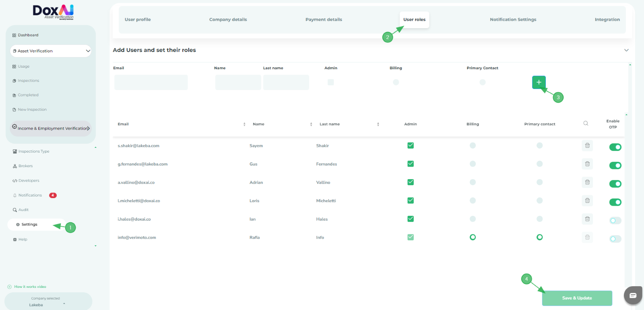The width and height of the screenshot is (644, 310).
Task: Open the Audit page from sidebar
Action: pyautogui.click(x=23, y=210)
